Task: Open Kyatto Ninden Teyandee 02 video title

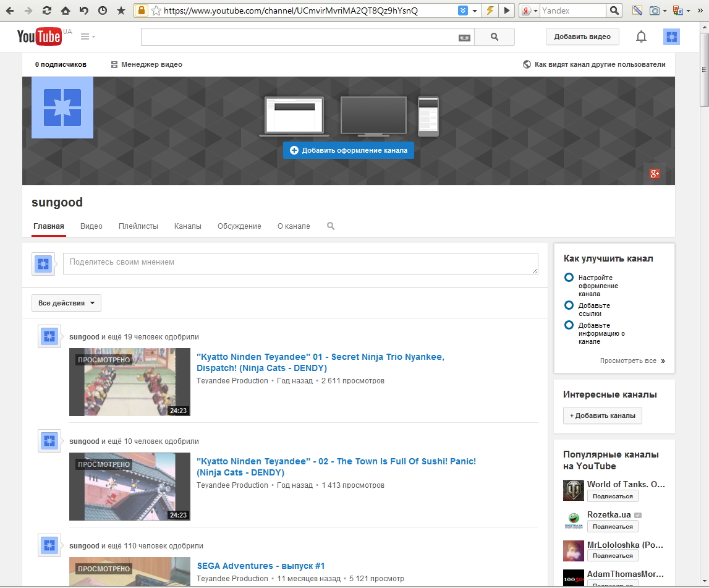Action: pyautogui.click(x=336, y=467)
